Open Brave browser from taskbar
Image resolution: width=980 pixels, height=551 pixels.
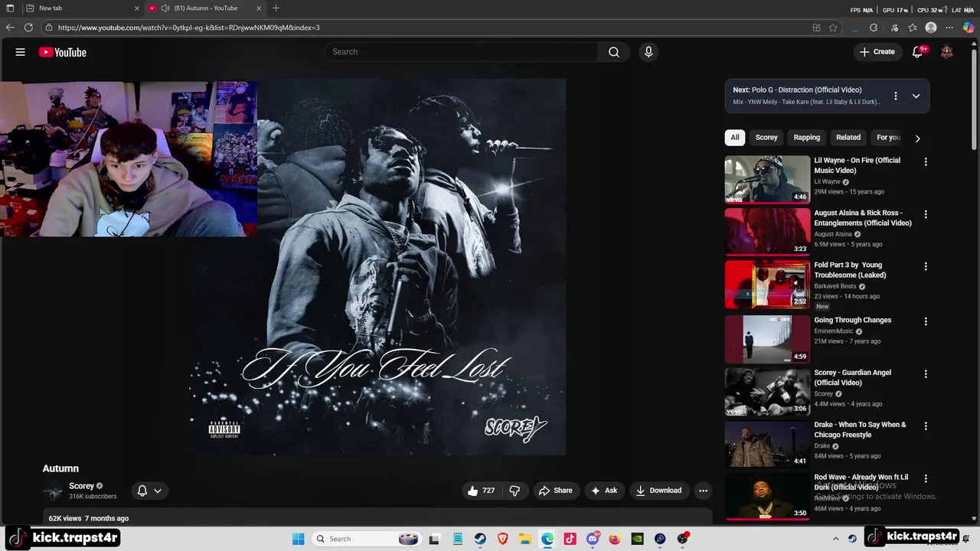(503, 539)
